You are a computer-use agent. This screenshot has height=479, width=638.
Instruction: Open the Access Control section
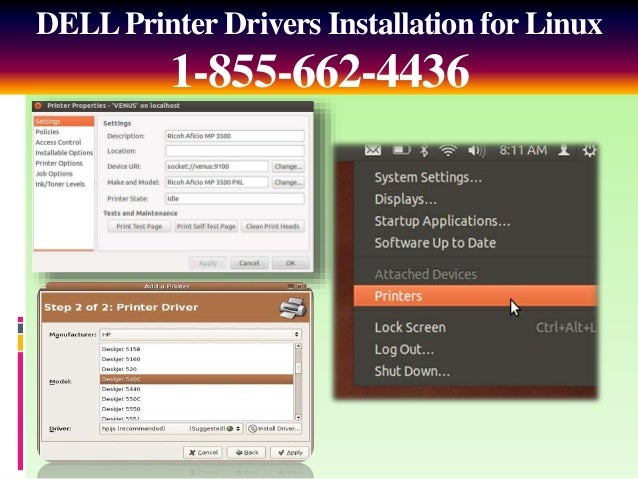click(x=58, y=142)
